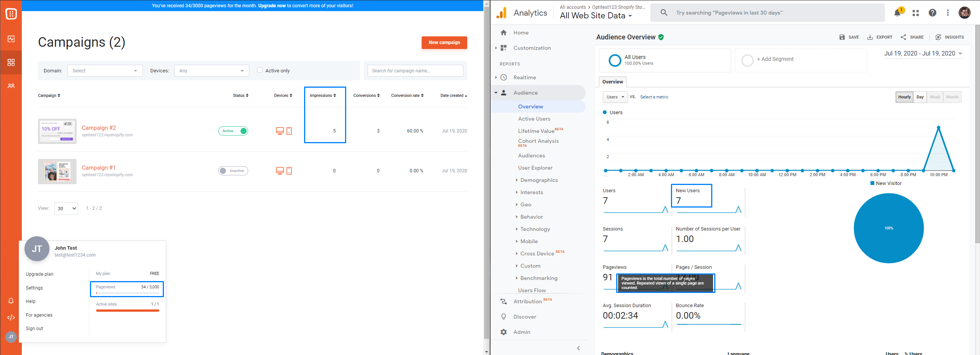Click Google account profile photo

pyautogui.click(x=965, y=13)
